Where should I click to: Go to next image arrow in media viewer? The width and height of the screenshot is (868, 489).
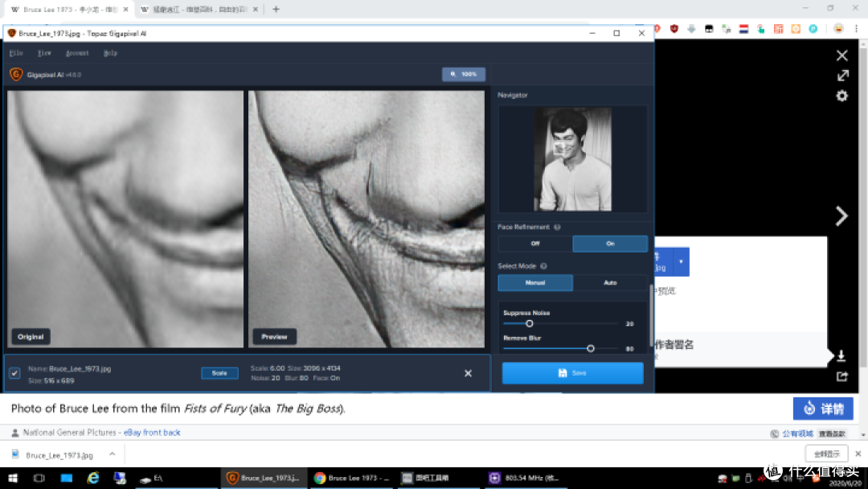(x=841, y=216)
